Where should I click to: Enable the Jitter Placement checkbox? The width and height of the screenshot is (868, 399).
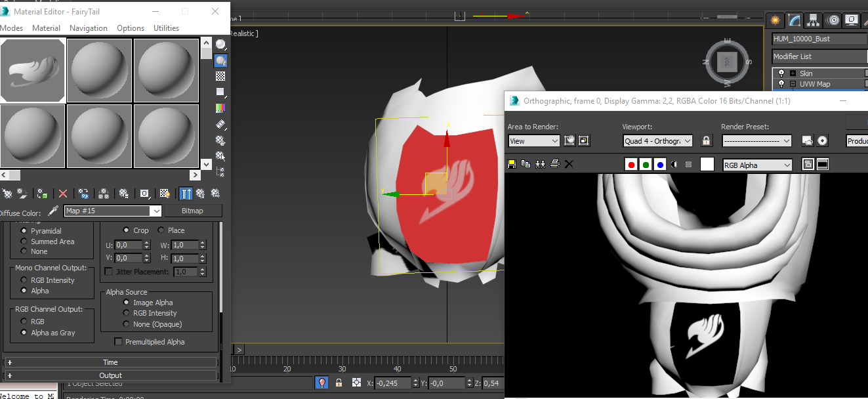tap(109, 272)
